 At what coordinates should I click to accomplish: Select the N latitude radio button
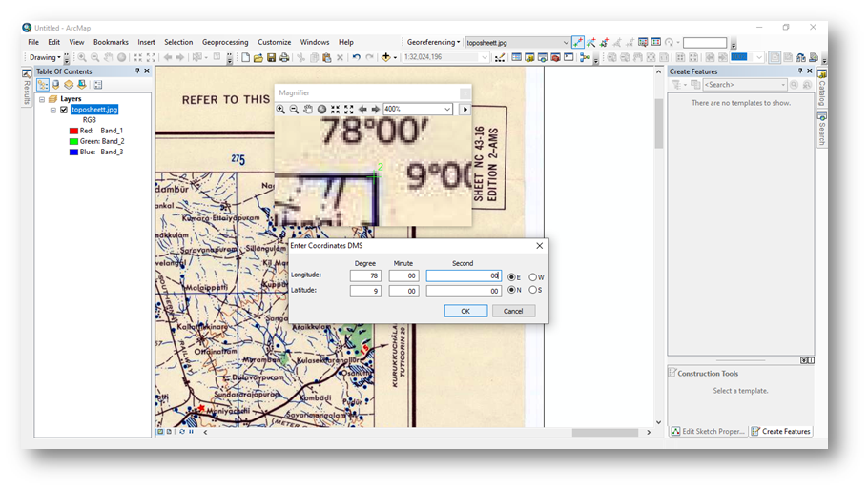click(511, 290)
